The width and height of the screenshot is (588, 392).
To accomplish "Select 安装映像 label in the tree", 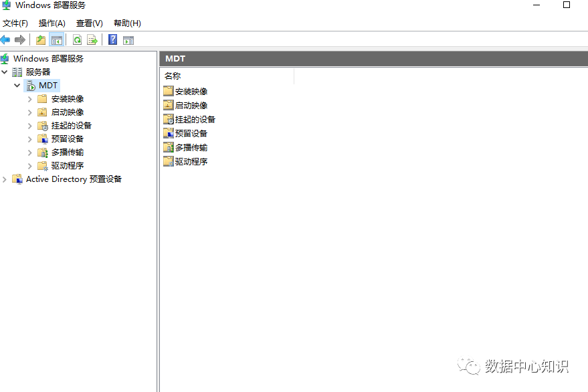I will [x=68, y=98].
